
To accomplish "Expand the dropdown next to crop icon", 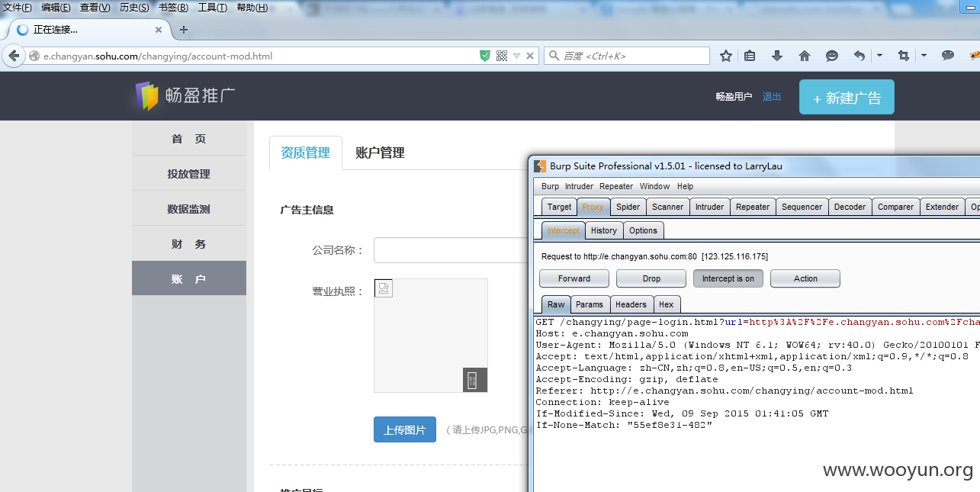I will (x=924, y=56).
